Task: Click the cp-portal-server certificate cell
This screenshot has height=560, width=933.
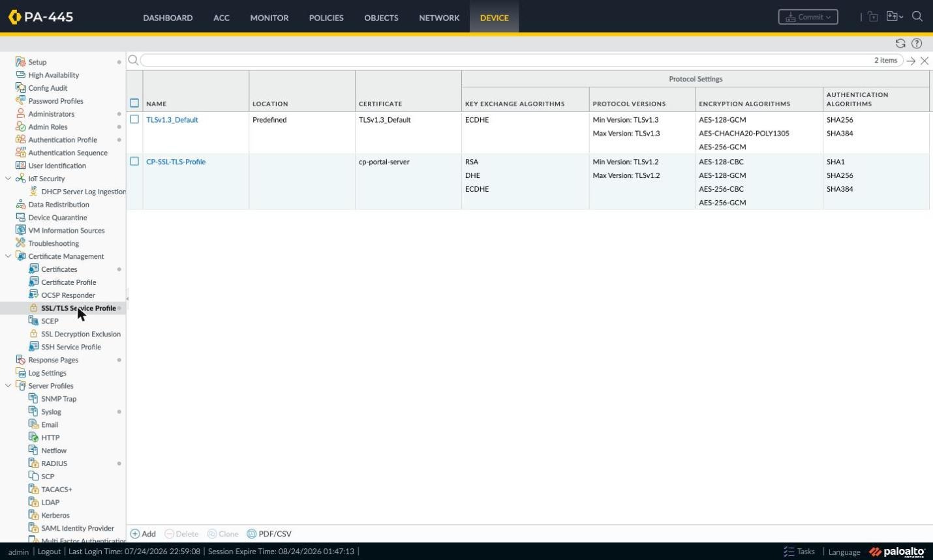Action: point(384,162)
